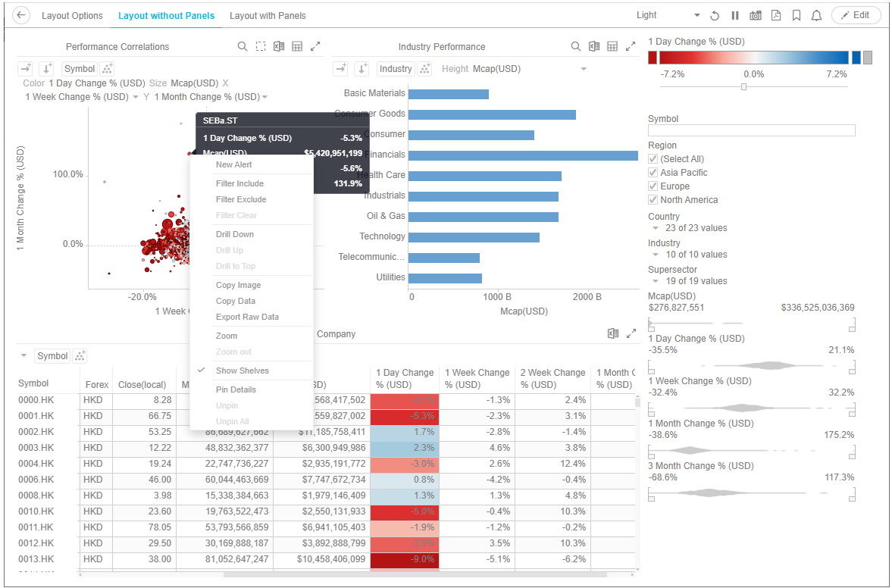Image resolution: width=892 pixels, height=588 pixels.
Task: Expand Country 23 of 23 values
Action: coord(656,228)
